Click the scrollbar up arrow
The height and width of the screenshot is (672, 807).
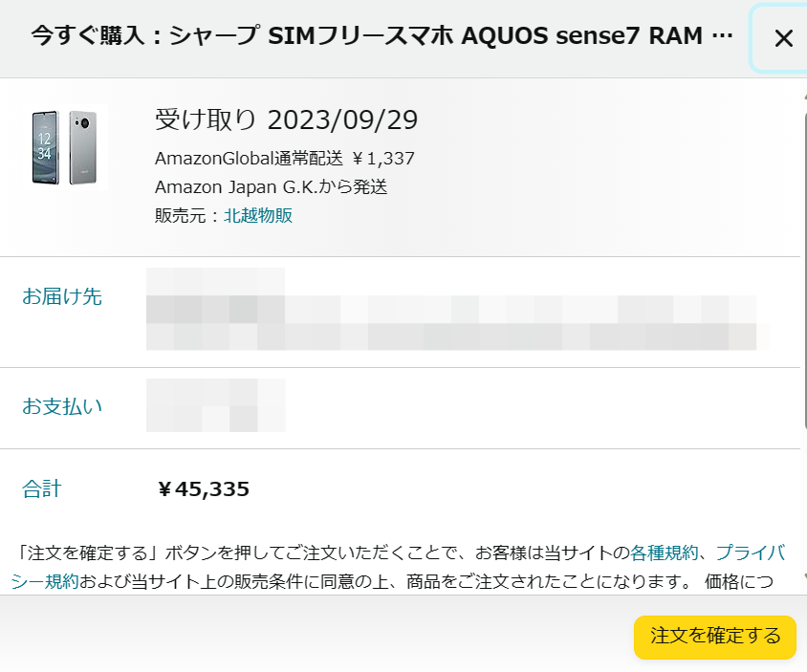click(x=804, y=97)
